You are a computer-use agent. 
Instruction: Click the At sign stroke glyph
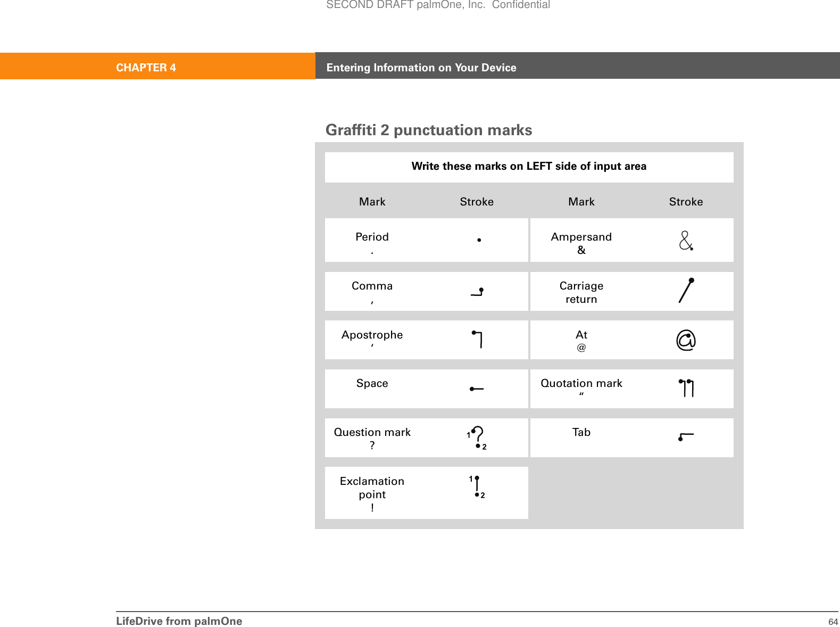point(686,340)
